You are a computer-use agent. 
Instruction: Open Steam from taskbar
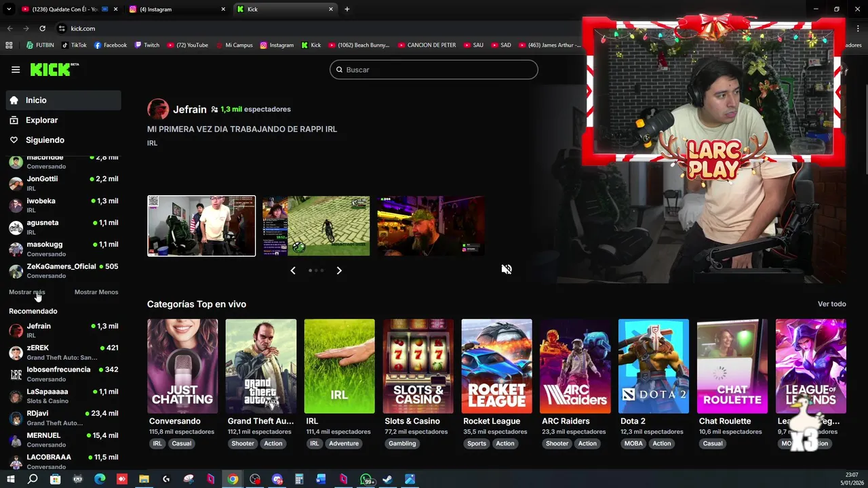point(387,479)
